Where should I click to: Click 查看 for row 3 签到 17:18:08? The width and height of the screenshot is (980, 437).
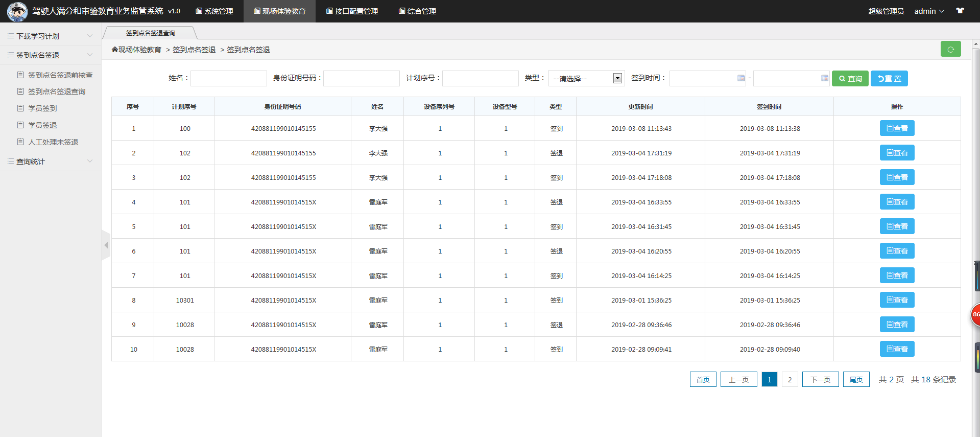(x=897, y=177)
